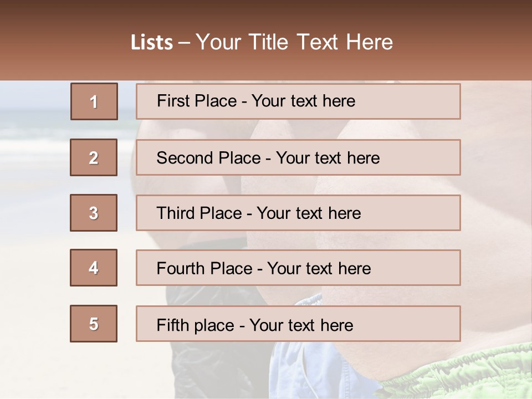Select the number 4 box
This screenshot has width=532, height=399.
point(94,268)
